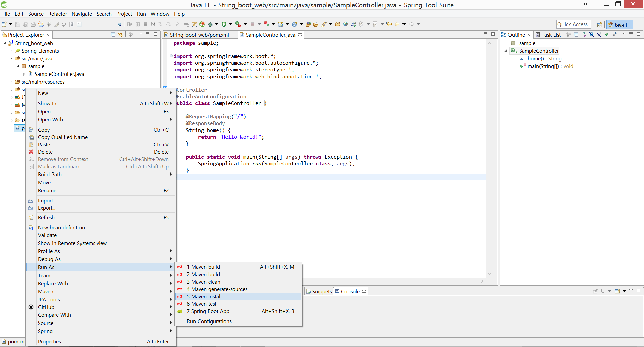Open the File menu

(x=6, y=14)
